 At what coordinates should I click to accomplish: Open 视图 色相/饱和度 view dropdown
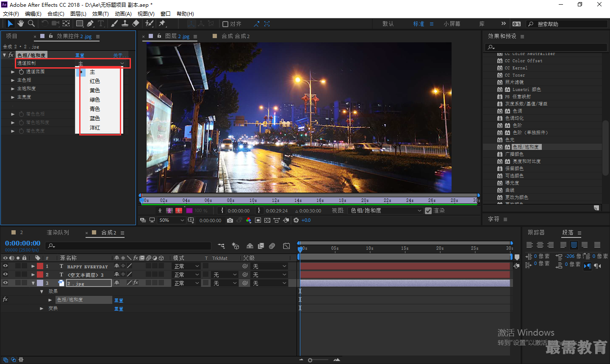385,211
